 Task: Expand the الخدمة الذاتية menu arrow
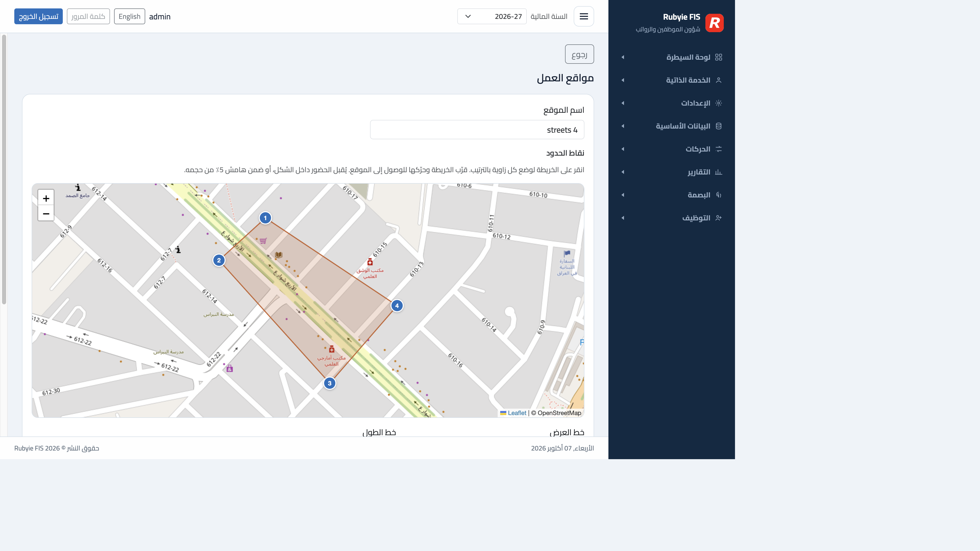[x=623, y=80]
